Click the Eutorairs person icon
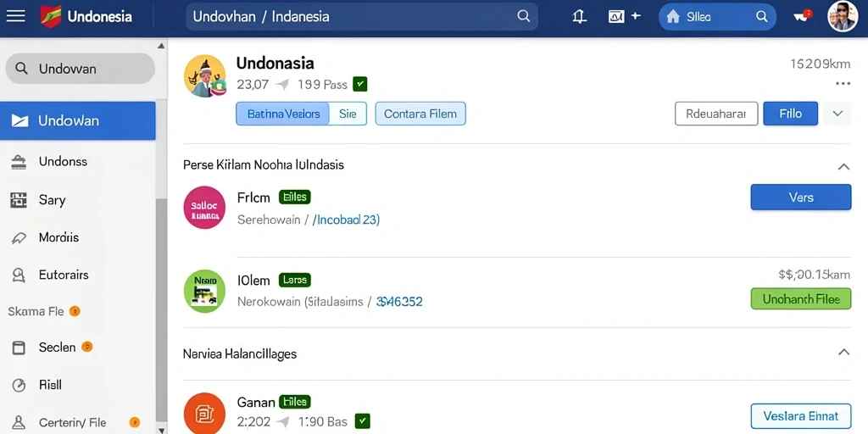 pos(19,275)
